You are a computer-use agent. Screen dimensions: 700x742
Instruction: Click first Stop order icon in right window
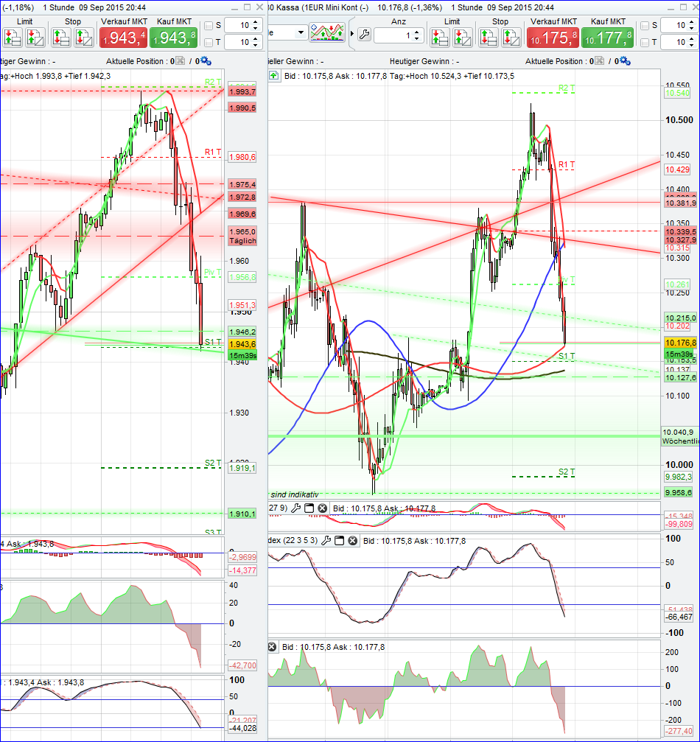tap(488, 38)
